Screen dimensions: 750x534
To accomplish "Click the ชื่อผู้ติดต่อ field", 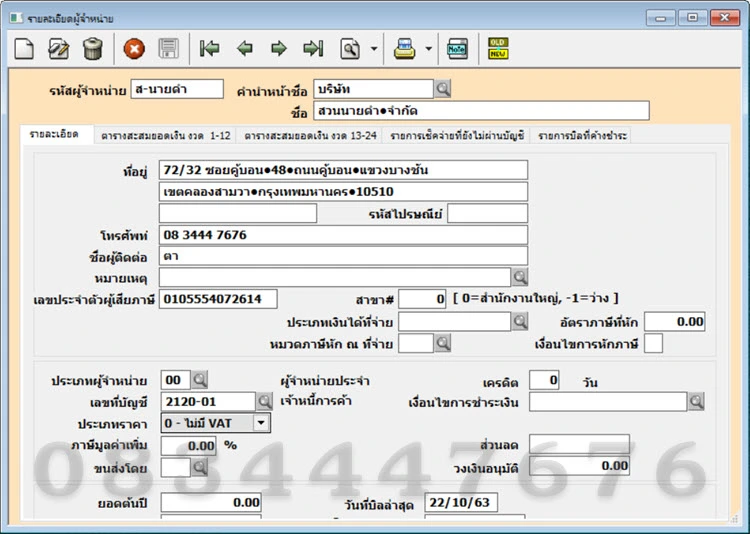I will coord(343,256).
